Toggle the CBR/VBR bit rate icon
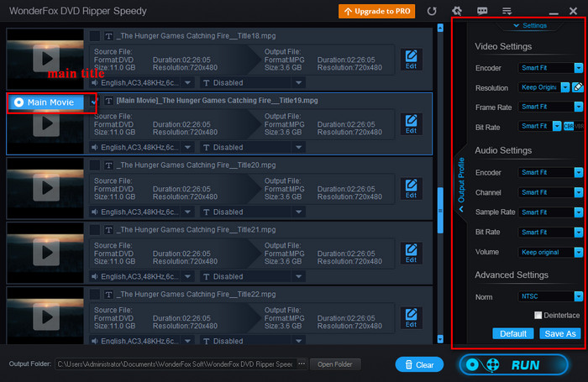This screenshot has height=382, width=588. click(574, 126)
